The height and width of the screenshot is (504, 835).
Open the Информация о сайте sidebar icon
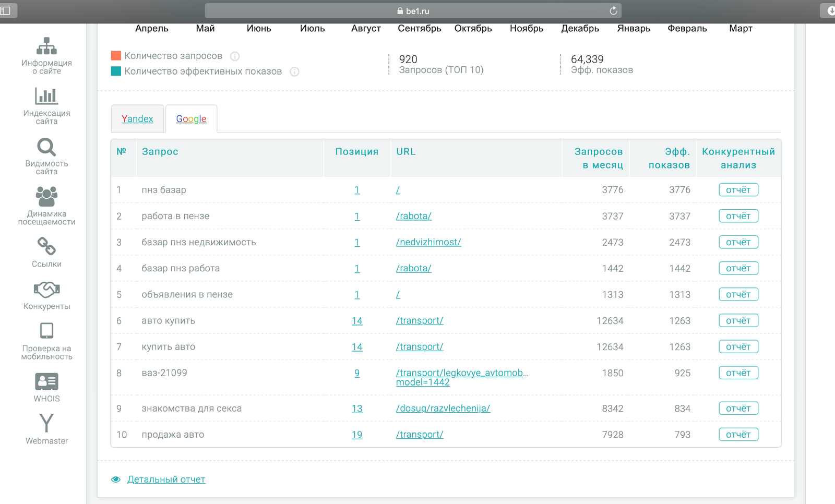(46, 46)
